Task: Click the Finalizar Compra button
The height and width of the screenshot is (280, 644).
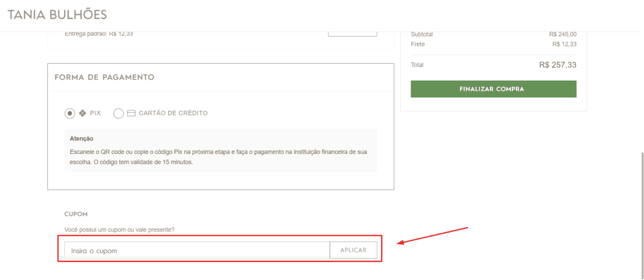Action: tap(493, 89)
